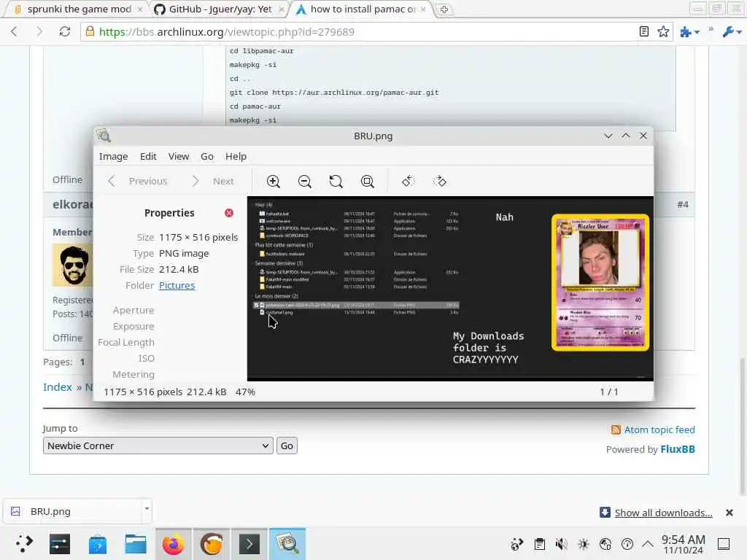Open the Atom topic feed link

(x=659, y=429)
